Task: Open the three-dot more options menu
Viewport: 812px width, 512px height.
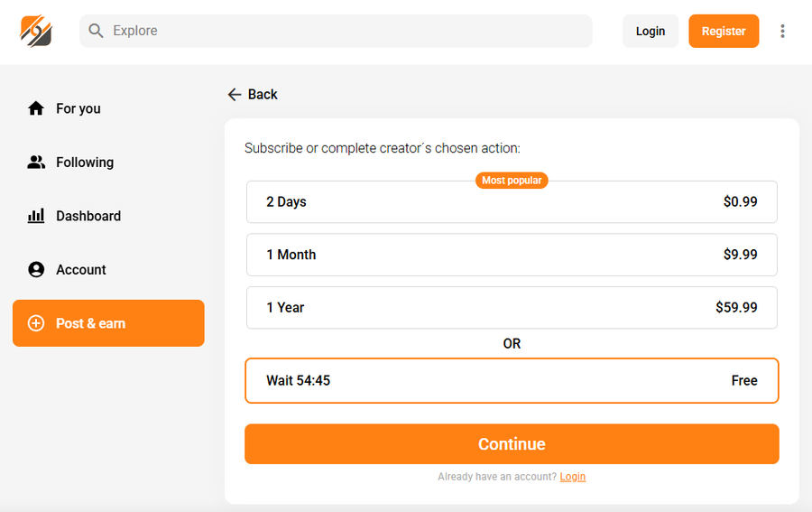Action: pyautogui.click(x=782, y=31)
